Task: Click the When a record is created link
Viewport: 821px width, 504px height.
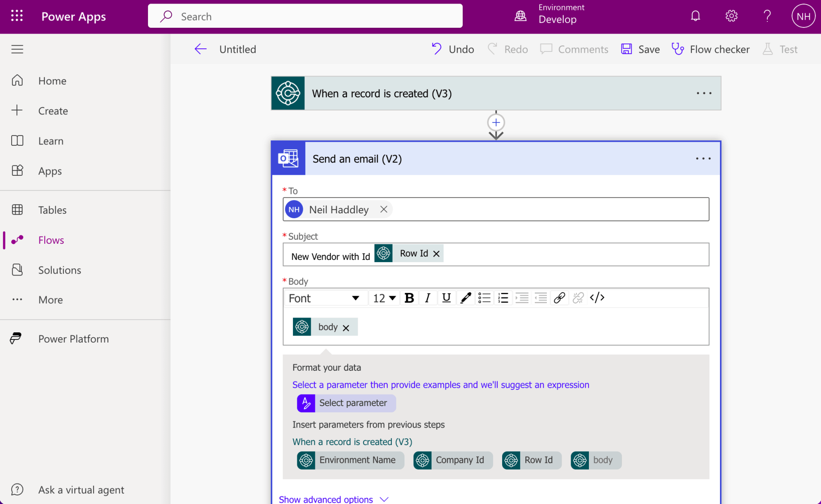Action: (352, 442)
